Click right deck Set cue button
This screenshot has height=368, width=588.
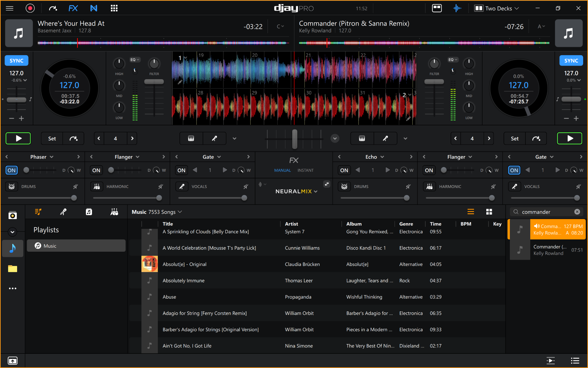tap(515, 138)
